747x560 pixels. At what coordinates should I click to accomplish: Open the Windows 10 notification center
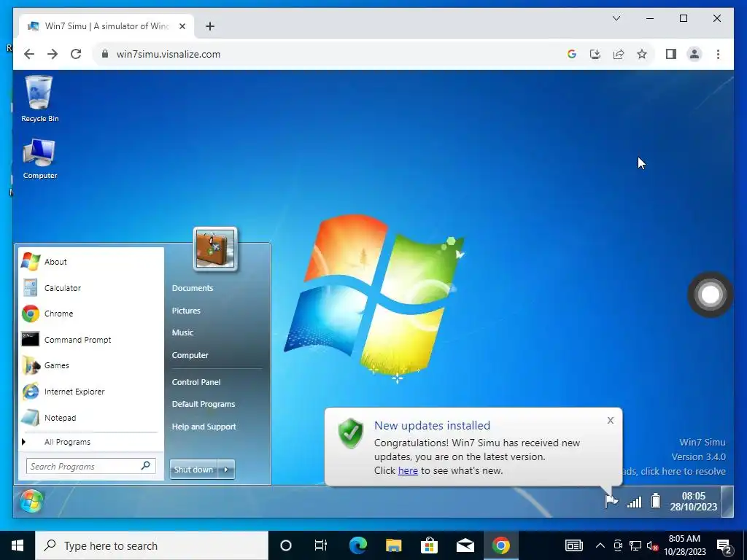[724, 546]
